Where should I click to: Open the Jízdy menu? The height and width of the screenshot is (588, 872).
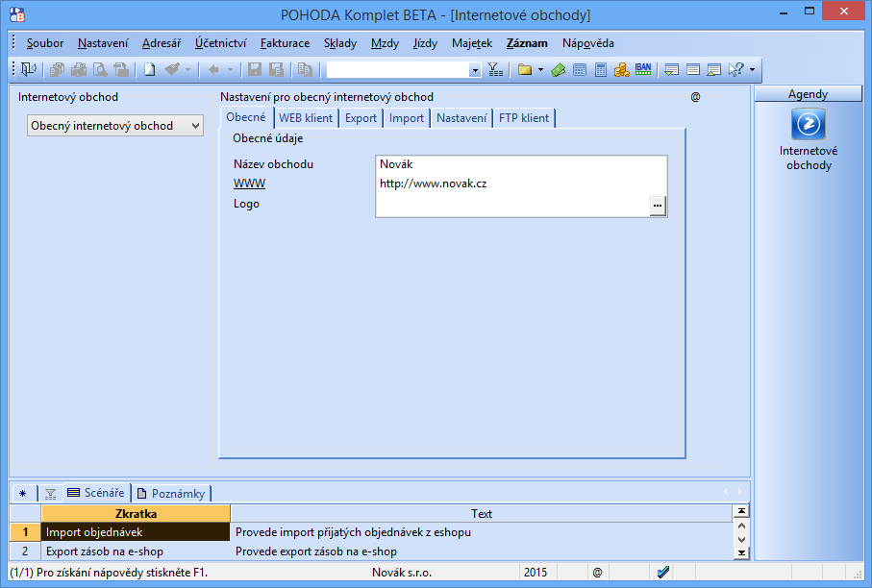click(426, 43)
